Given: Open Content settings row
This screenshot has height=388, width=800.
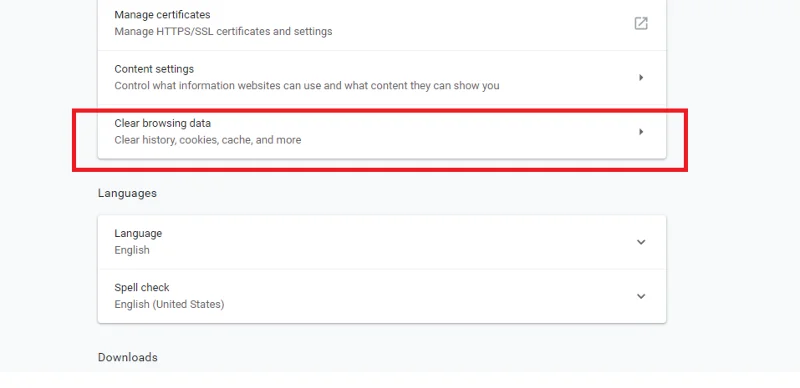Looking at the screenshot, I should point(382,78).
